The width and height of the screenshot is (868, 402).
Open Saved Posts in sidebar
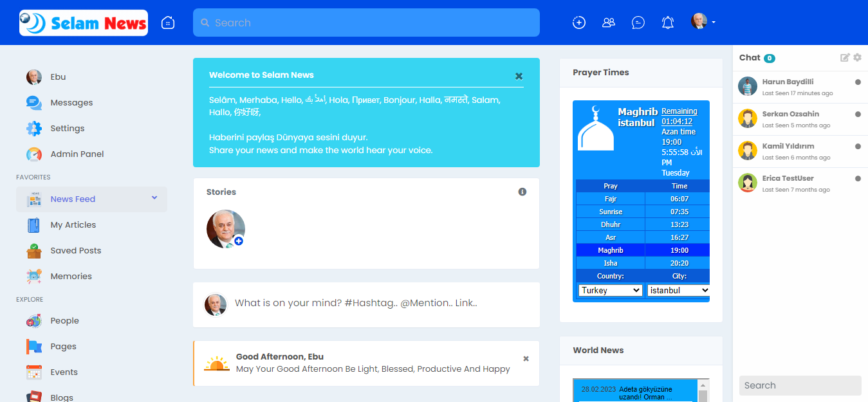75,250
